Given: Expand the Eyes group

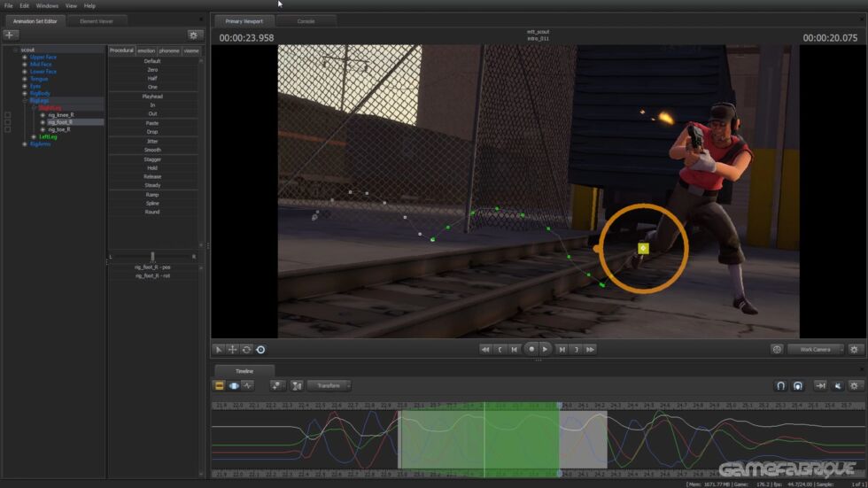Looking at the screenshot, I should point(25,86).
